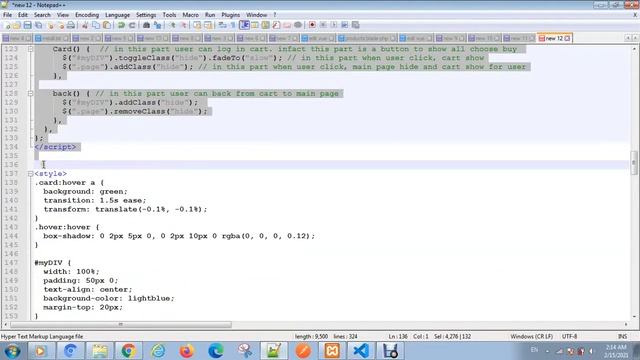Image resolution: width=640 pixels, height=360 pixels.
Task: Play back the recorded macro icon
Action: click(x=334, y=25)
